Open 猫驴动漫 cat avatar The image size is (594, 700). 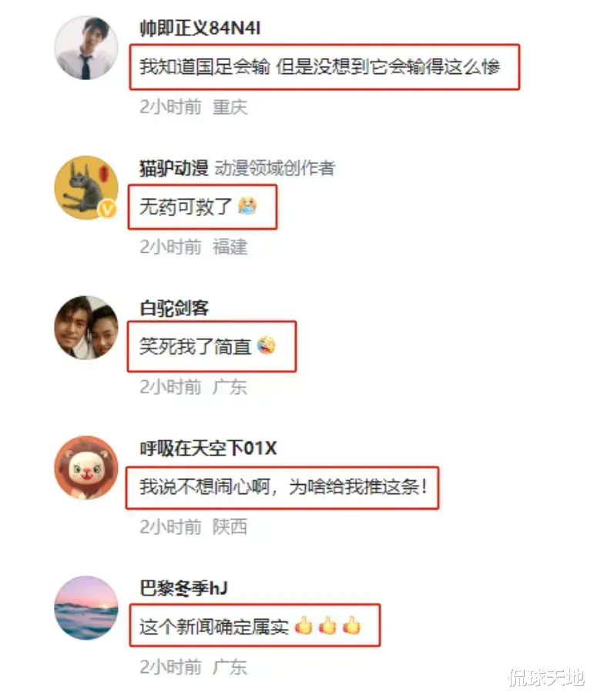click(x=86, y=187)
